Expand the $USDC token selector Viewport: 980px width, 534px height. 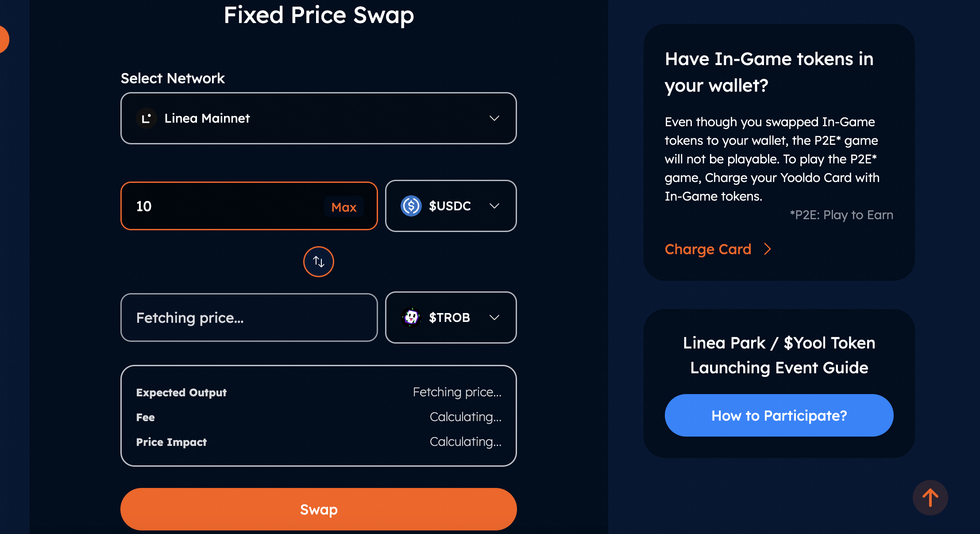451,206
